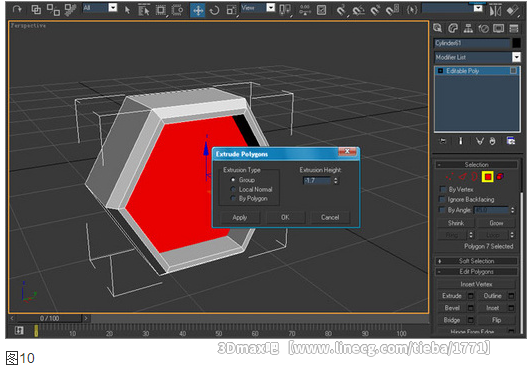Select By Polygon extrusion type

click(x=233, y=198)
